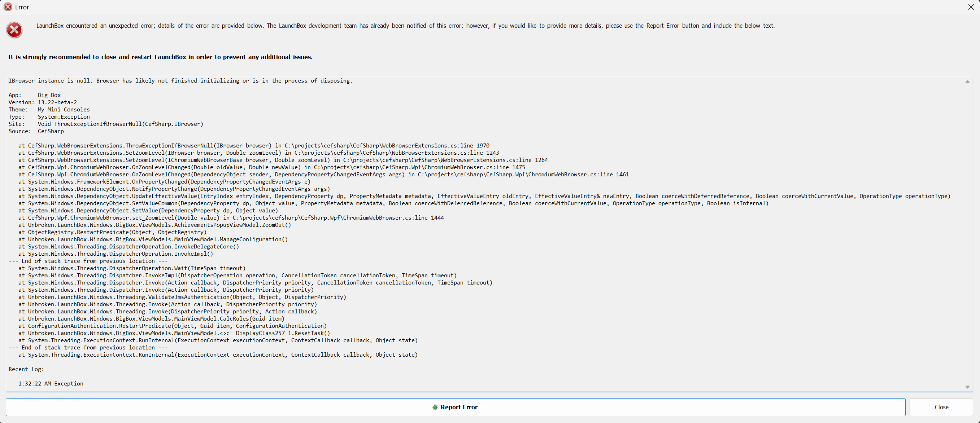Click the 'Site: Void ThrowExceptionIfBrowserNull' line
The height and width of the screenshot is (423, 980).
(106, 124)
